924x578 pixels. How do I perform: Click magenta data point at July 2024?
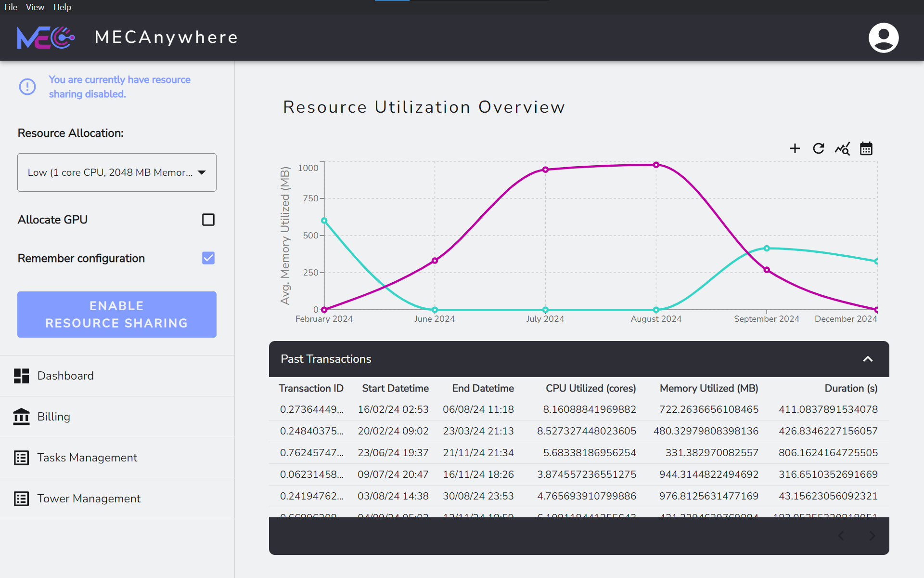coord(545,170)
